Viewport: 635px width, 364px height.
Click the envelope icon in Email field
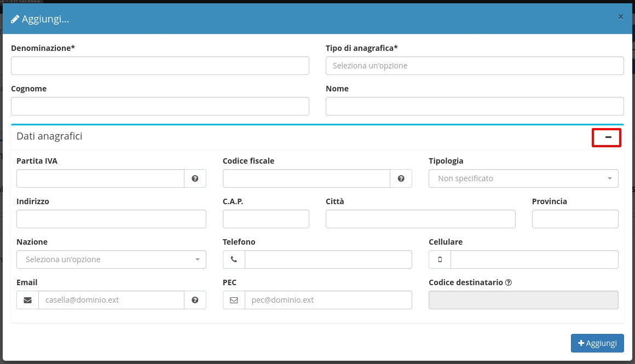click(x=28, y=300)
